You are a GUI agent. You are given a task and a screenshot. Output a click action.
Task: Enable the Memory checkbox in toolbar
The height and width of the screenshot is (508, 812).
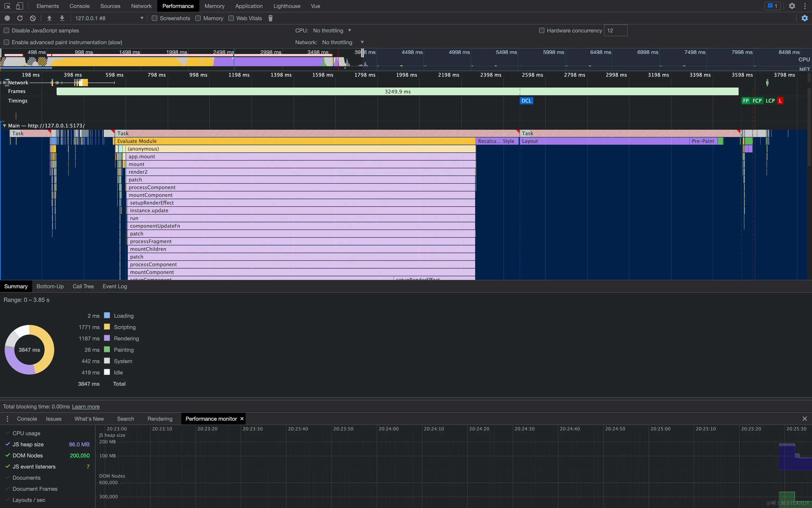coord(198,18)
